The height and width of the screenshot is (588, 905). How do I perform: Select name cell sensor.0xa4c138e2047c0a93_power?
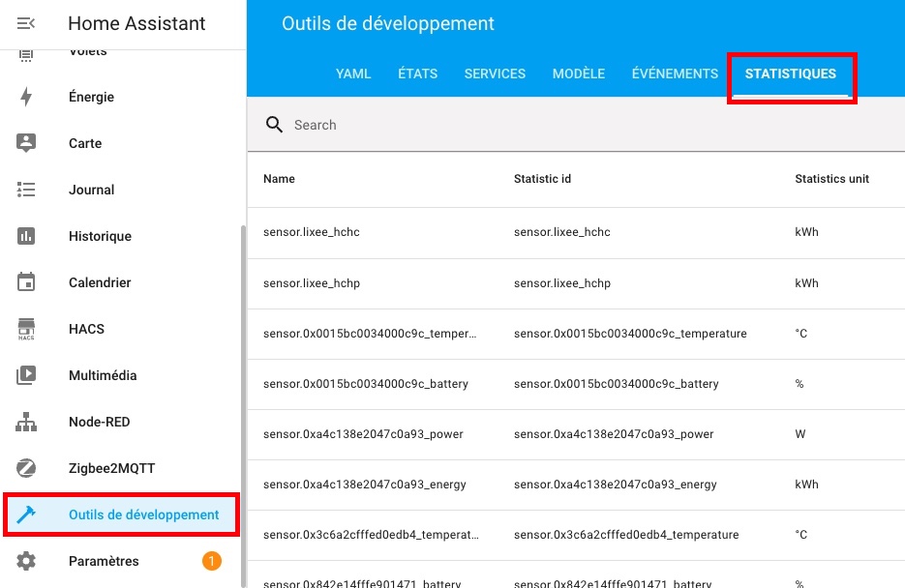pyautogui.click(x=363, y=434)
